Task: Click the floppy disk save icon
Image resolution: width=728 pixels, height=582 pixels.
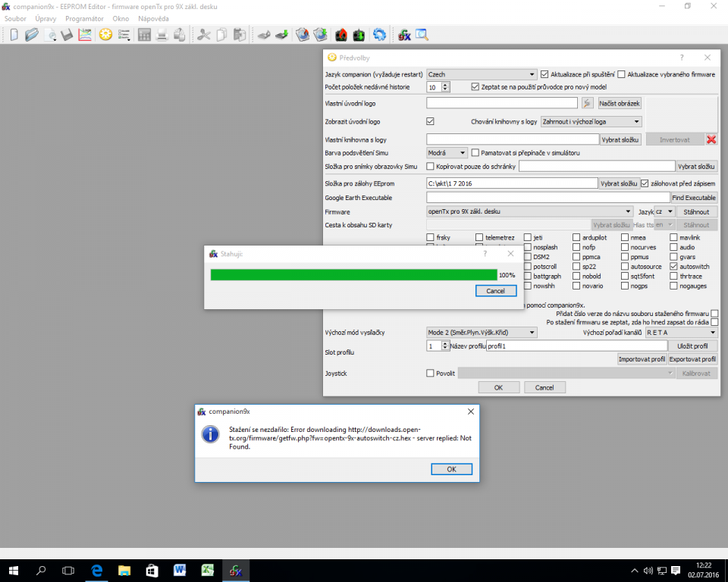Action: pyautogui.click(x=67, y=35)
